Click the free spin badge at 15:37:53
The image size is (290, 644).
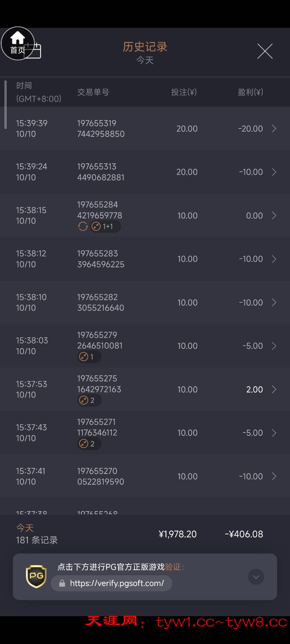[x=89, y=400]
